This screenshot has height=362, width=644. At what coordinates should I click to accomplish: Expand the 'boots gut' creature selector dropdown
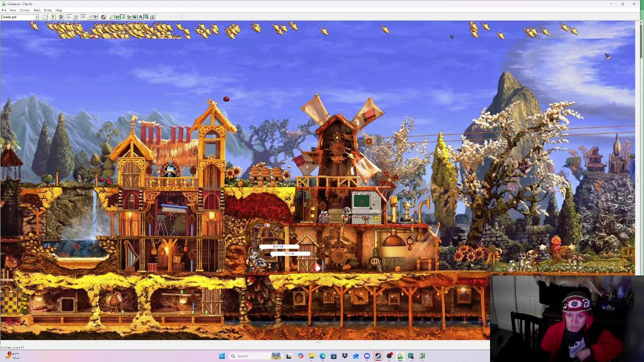36,17
